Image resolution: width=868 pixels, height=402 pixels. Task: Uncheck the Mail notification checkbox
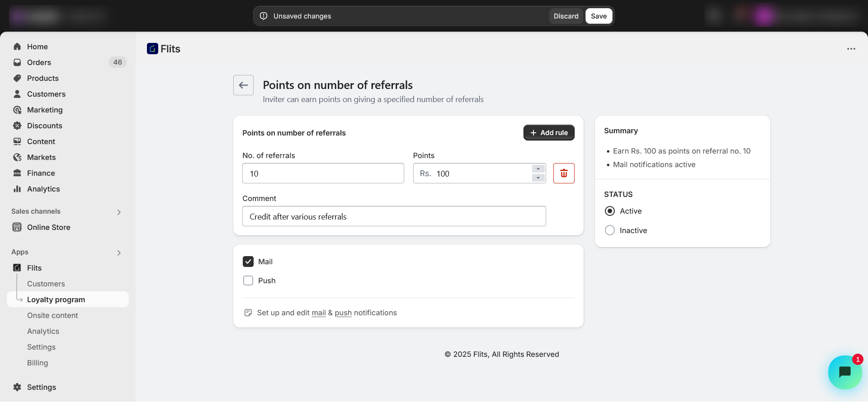coord(248,262)
